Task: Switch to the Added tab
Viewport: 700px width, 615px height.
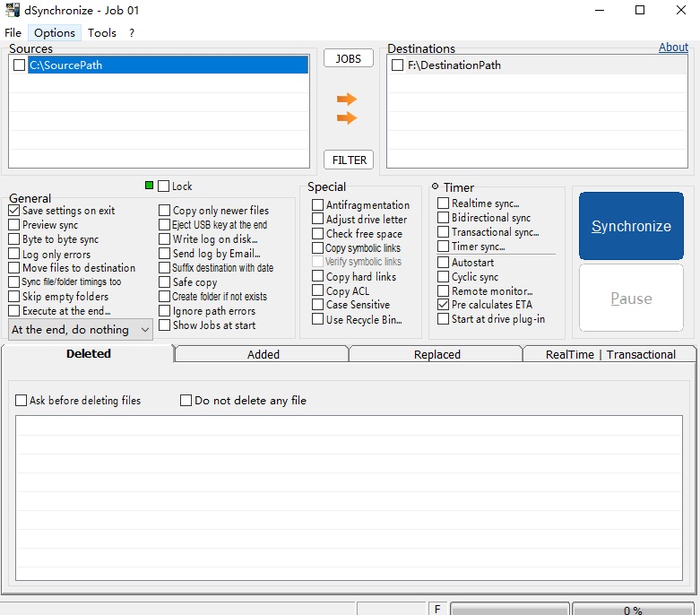Action: click(263, 354)
